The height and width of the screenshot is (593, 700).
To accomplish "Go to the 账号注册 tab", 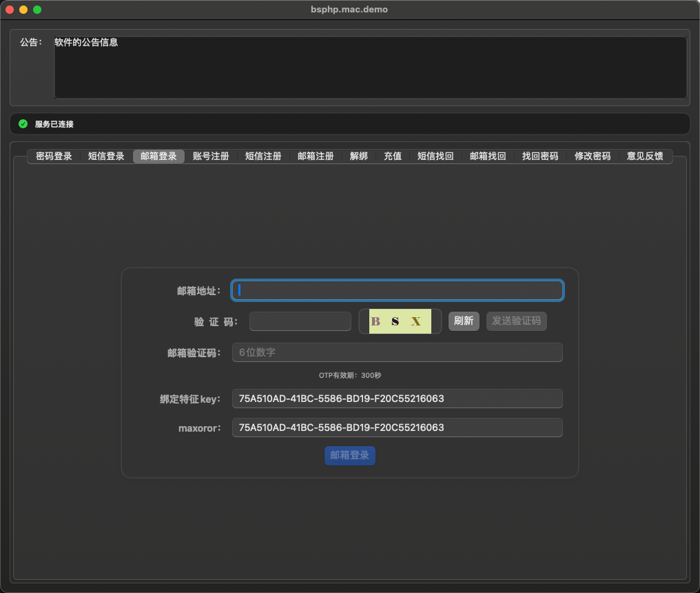I will click(211, 157).
